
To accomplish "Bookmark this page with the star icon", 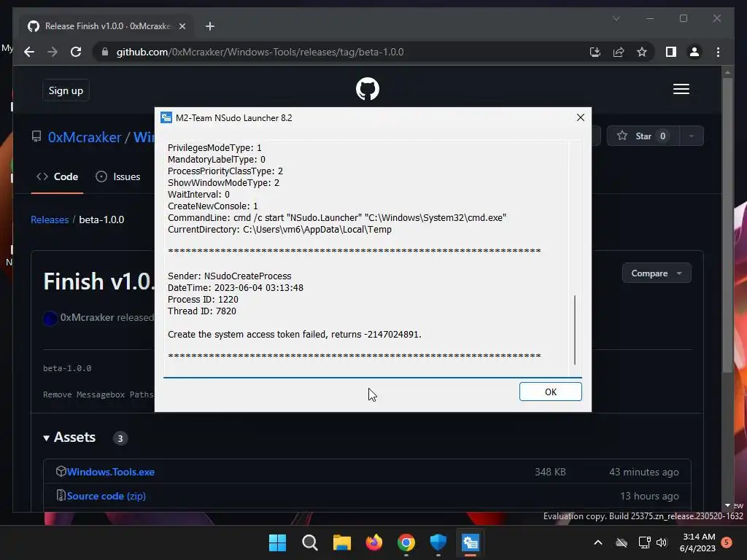I will coord(642,52).
